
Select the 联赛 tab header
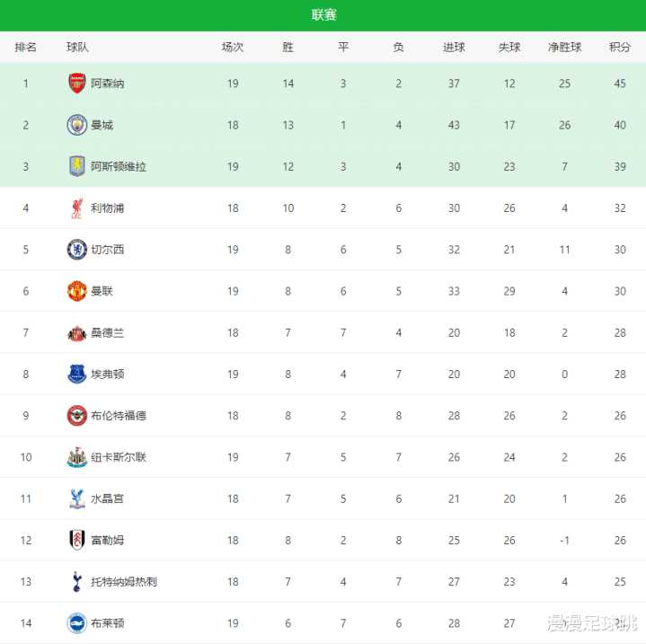coord(323,15)
